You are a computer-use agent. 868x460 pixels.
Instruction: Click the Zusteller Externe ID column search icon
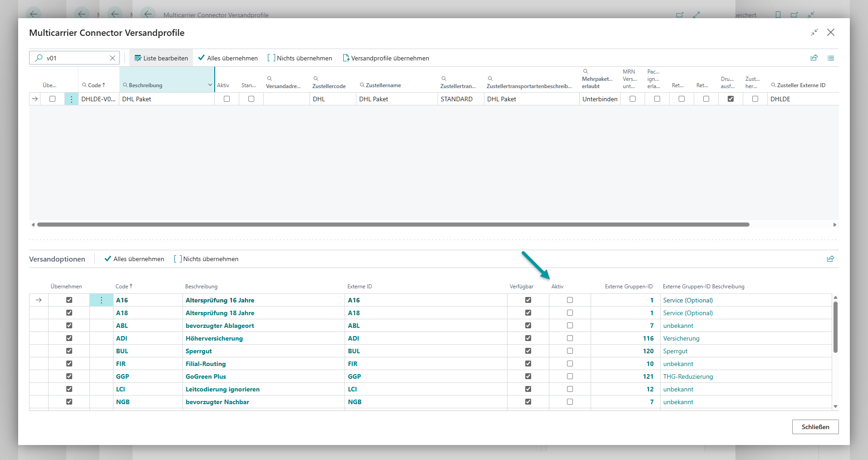[773, 85]
